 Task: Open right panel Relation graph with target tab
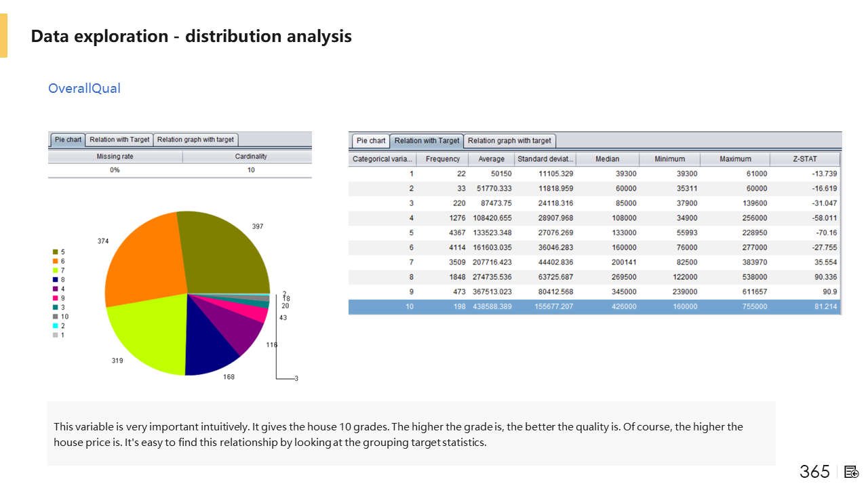point(509,141)
